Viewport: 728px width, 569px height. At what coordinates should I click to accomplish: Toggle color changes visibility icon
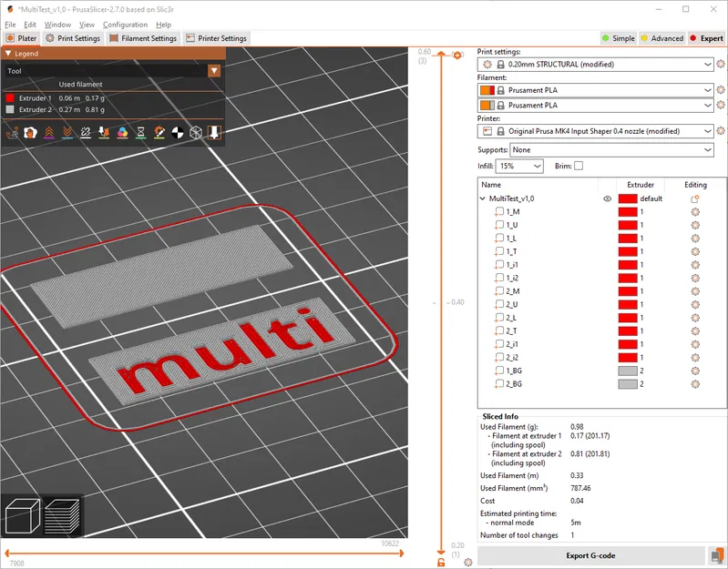123,133
